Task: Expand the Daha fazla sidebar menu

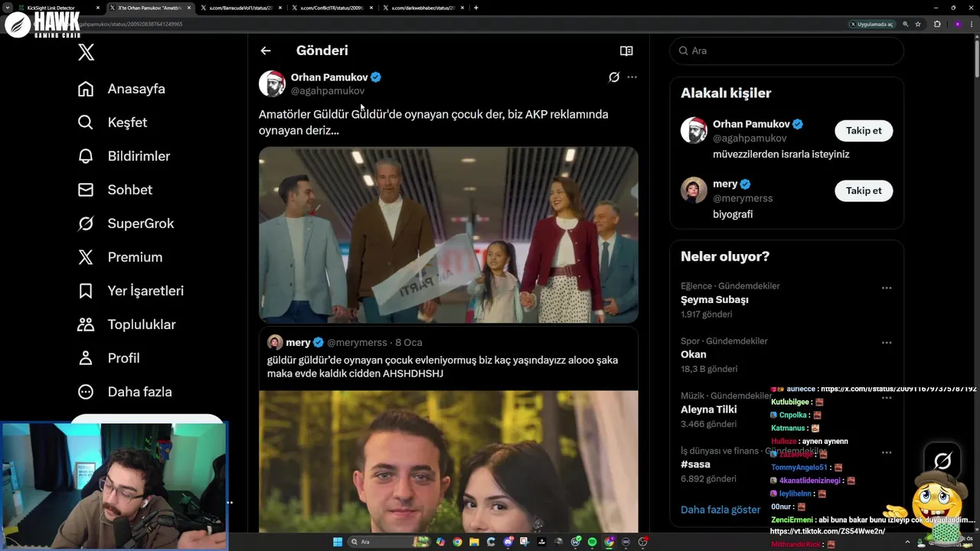Action: [124, 392]
